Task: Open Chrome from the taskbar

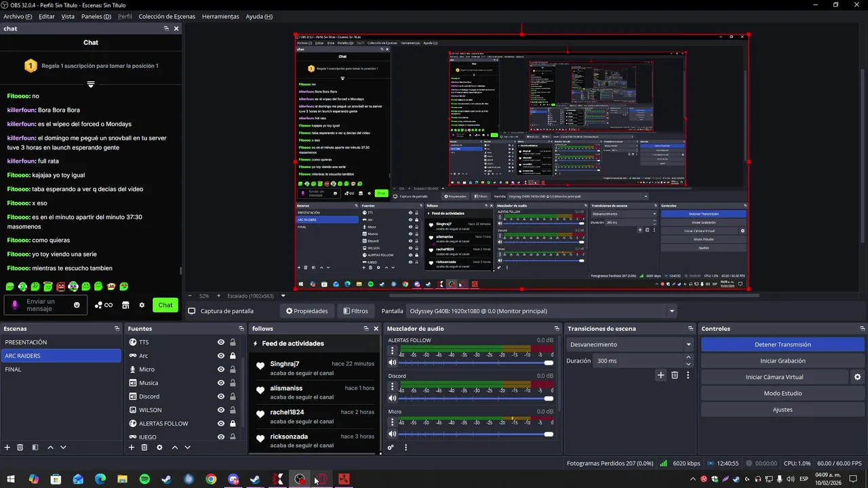Action: coord(211,479)
